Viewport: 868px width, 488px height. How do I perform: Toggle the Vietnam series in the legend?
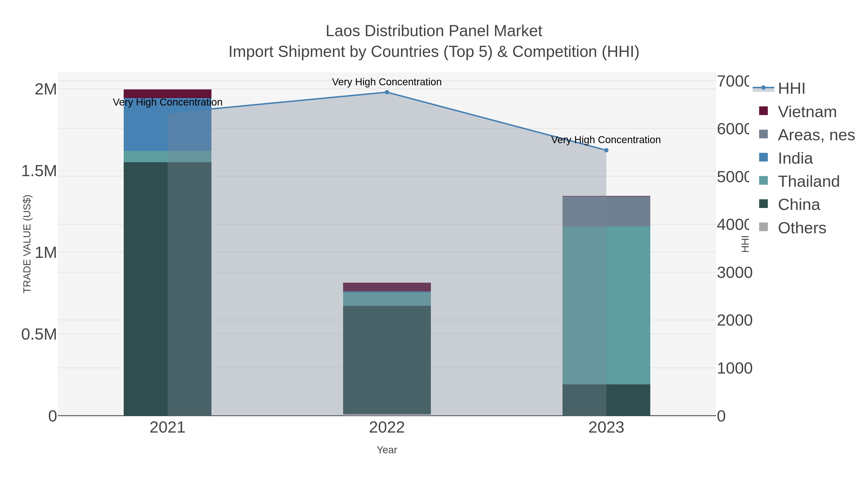[x=798, y=112]
